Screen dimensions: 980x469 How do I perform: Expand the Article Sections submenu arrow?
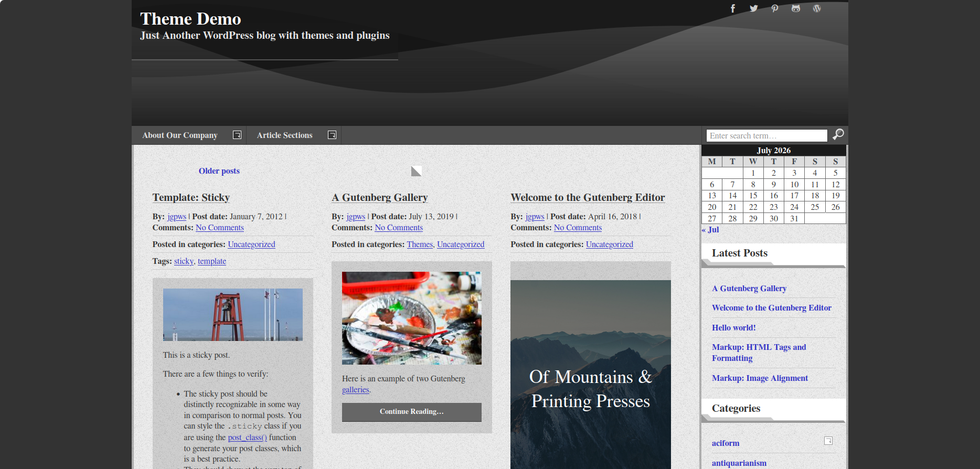coord(332,135)
